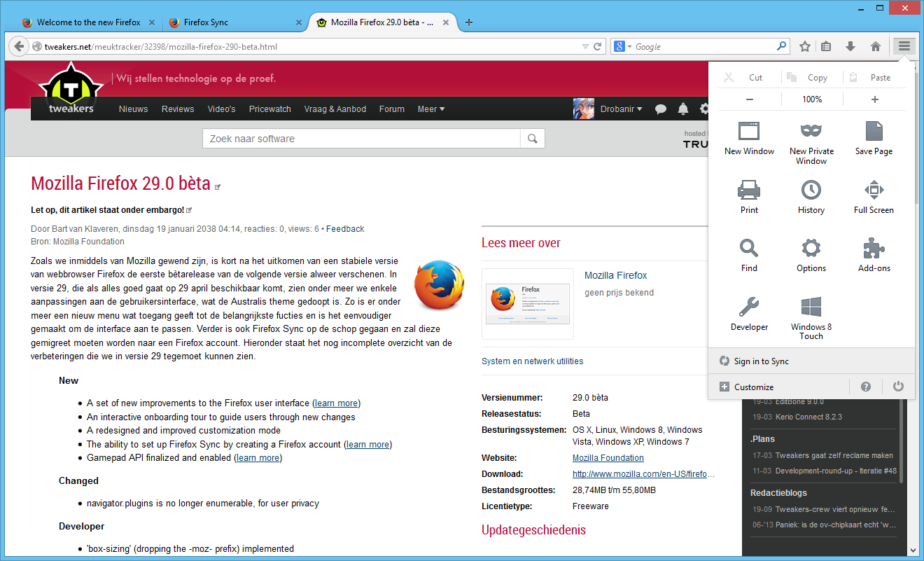Open a New Private Window
Viewport: 924px width, 561px height.
click(811, 142)
